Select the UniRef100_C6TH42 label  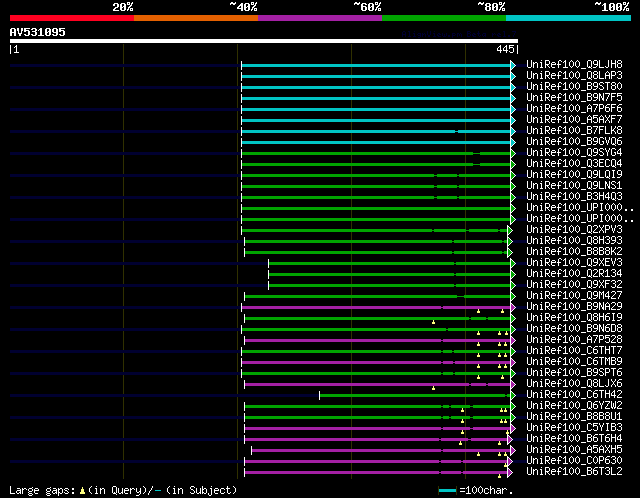574,395
